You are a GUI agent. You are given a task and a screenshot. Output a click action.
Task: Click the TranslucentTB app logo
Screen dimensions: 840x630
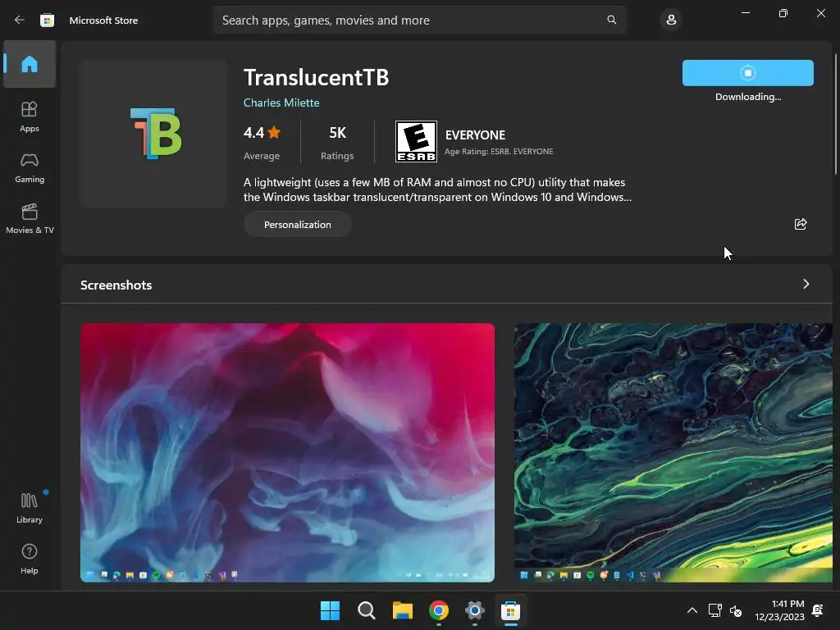(x=154, y=134)
